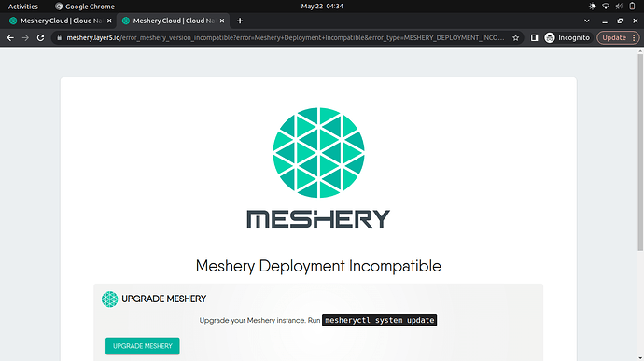Click the page vertical scrollbar
644x361 pixels.
pos(640,152)
